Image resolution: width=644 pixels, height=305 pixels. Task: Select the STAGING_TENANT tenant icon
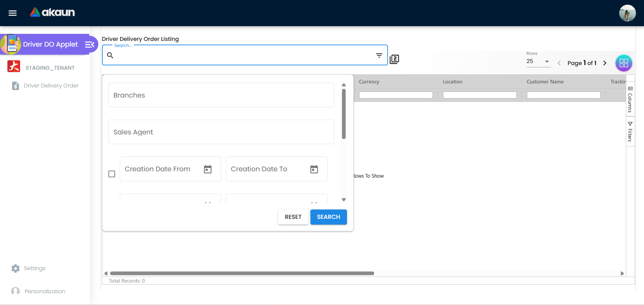(13, 66)
